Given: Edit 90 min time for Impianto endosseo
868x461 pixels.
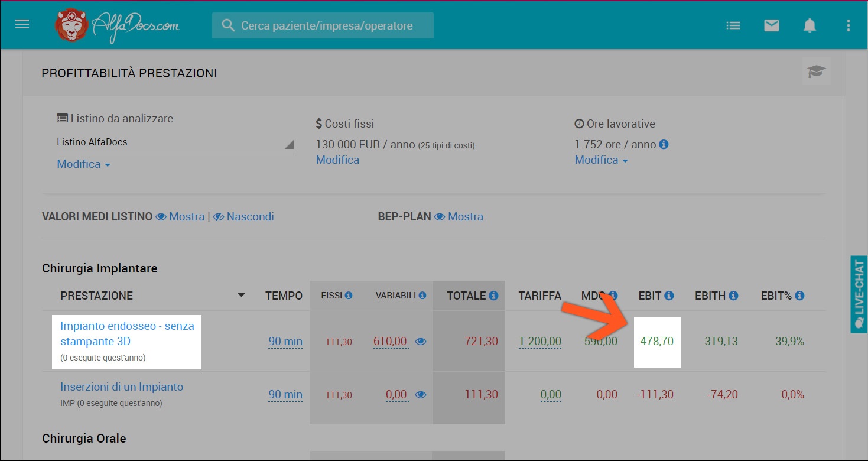Looking at the screenshot, I should click(x=285, y=341).
